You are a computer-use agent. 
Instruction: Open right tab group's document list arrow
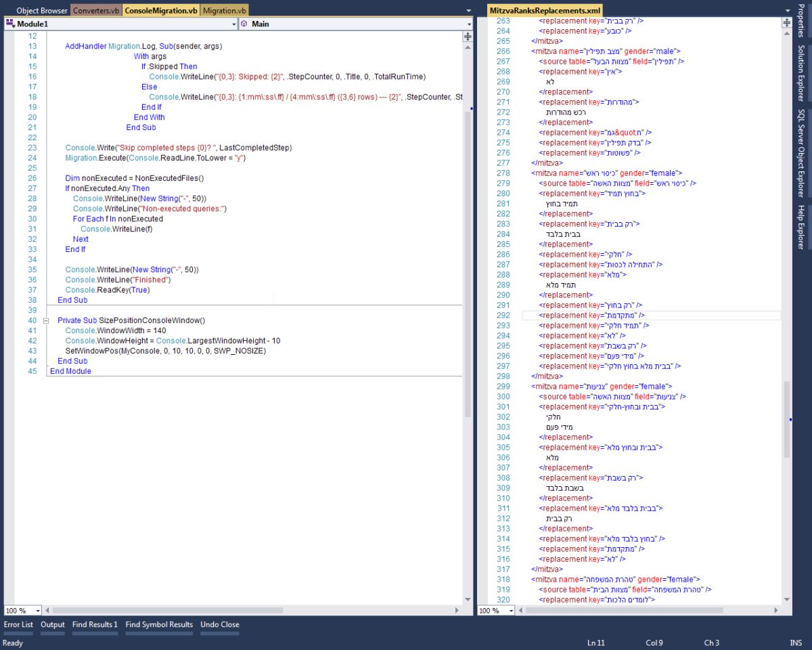(x=788, y=11)
